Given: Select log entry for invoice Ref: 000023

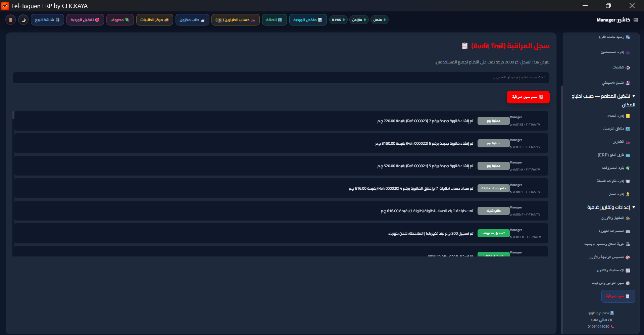Looking at the screenshot, I should (x=281, y=121).
